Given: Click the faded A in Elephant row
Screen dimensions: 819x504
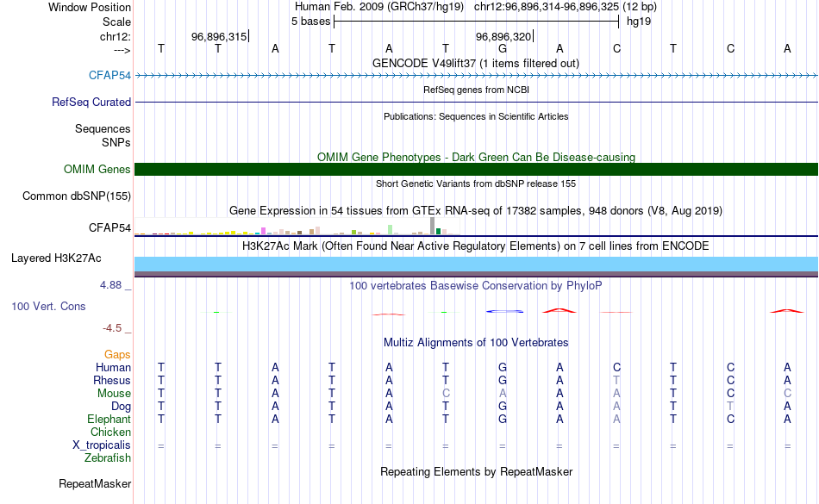Looking at the screenshot, I should (x=616, y=419).
